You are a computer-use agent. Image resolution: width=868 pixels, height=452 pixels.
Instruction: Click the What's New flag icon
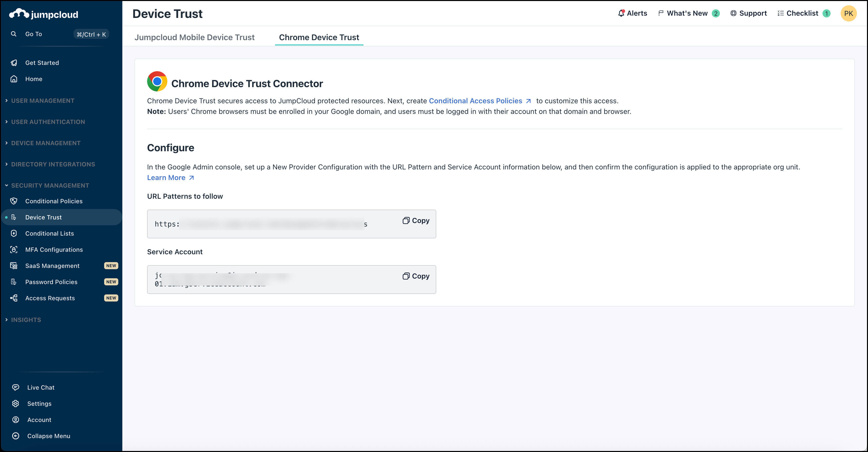(x=661, y=13)
